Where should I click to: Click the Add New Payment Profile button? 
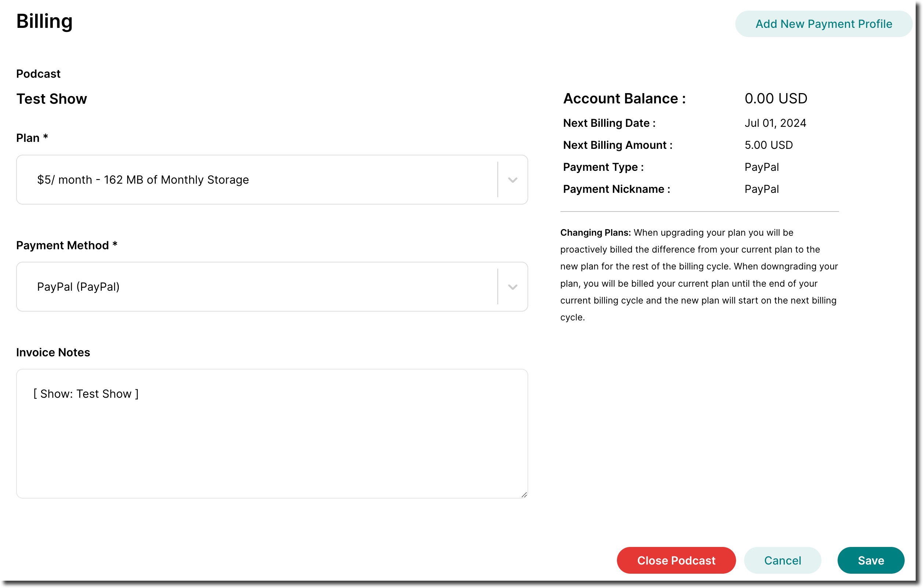(x=823, y=24)
